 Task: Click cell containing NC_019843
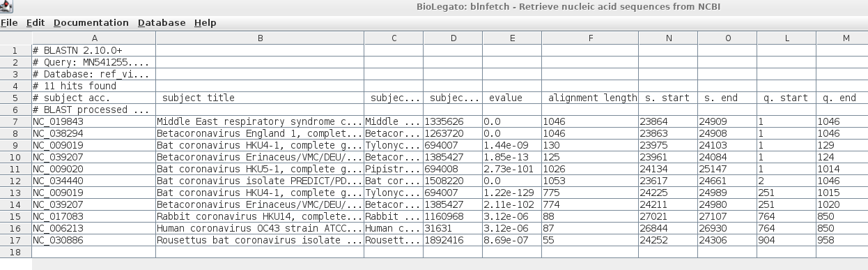pyautogui.click(x=94, y=122)
